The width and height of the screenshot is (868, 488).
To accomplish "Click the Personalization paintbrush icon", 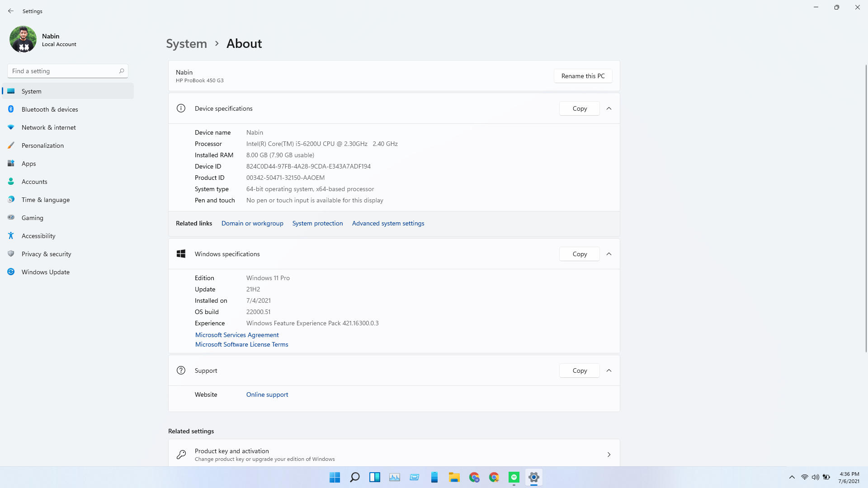I will [11, 145].
